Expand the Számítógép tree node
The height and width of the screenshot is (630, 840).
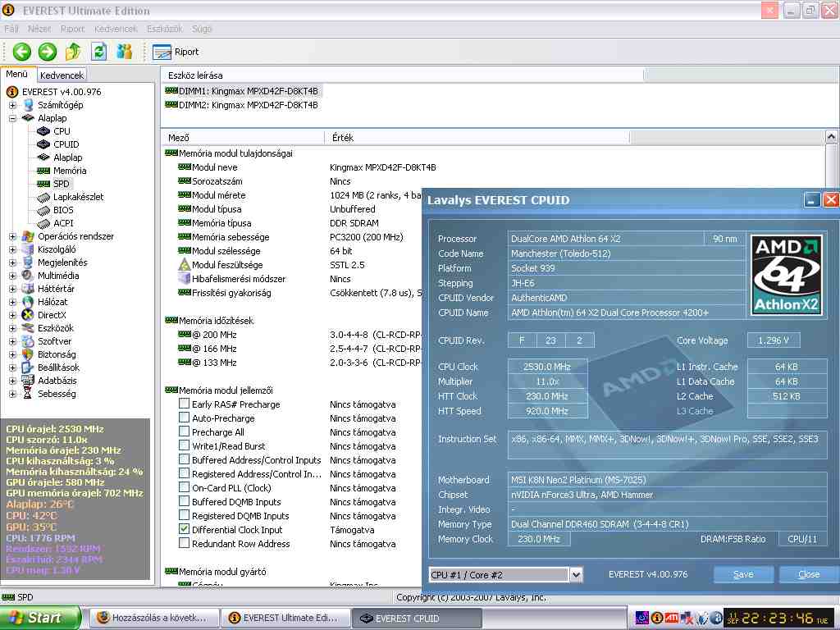[12, 105]
